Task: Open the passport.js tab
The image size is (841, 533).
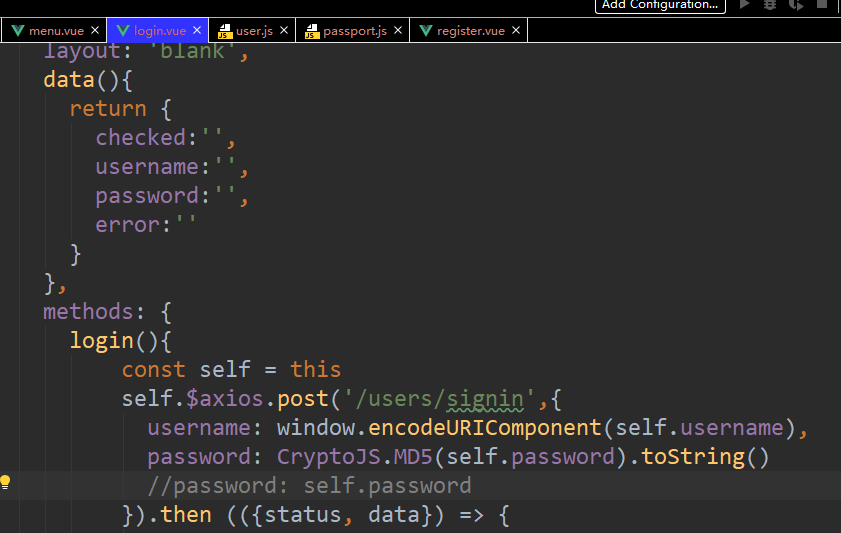Action: (x=352, y=31)
